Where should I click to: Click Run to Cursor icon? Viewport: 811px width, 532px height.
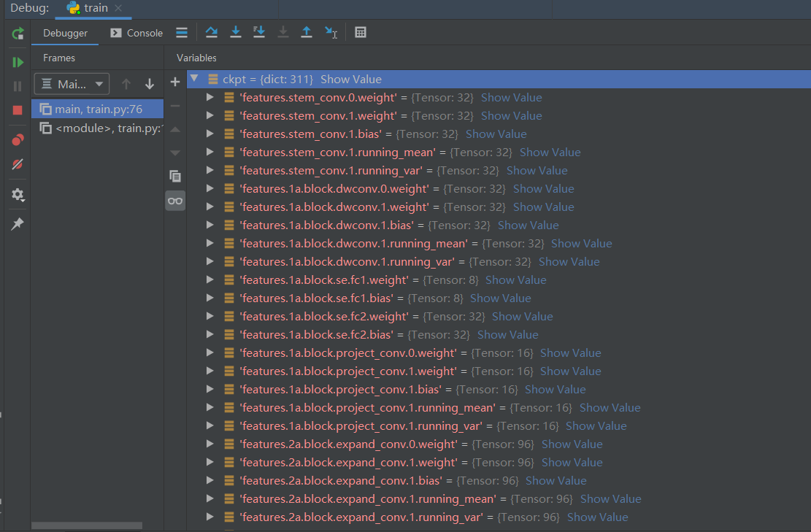click(331, 33)
